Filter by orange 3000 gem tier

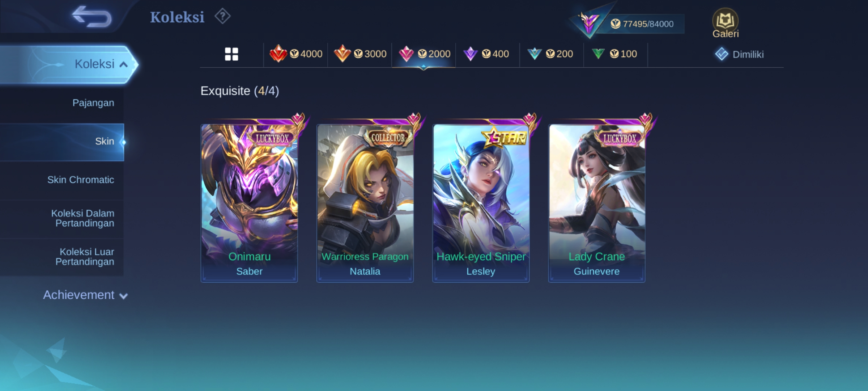pyautogui.click(x=360, y=54)
